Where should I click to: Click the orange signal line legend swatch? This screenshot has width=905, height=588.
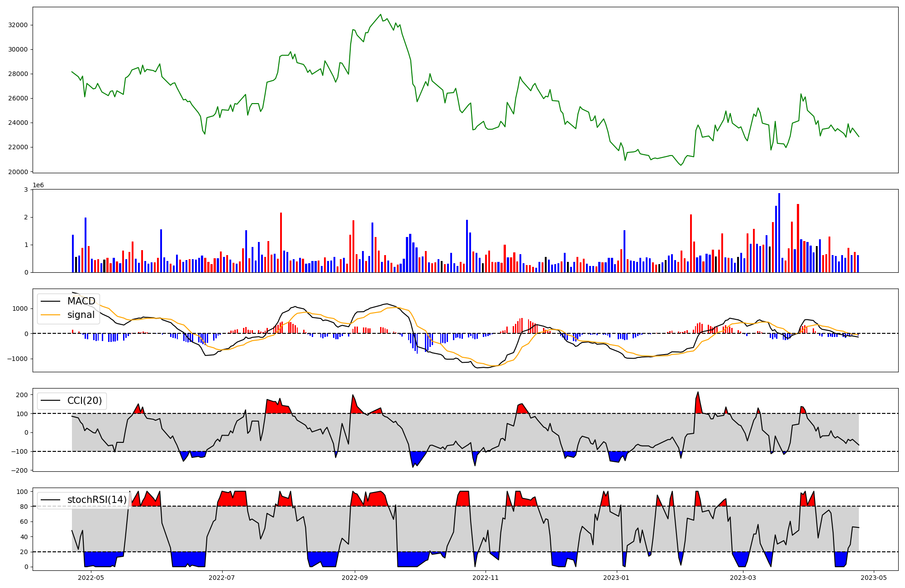pyautogui.click(x=50, y=315)
